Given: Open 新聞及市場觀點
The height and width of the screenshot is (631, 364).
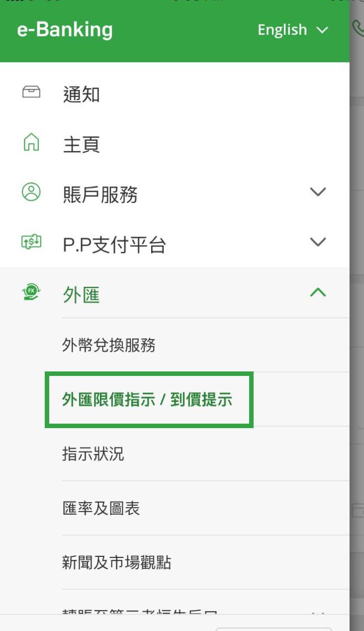Looking at the screenshot, I should click(117, 562).
